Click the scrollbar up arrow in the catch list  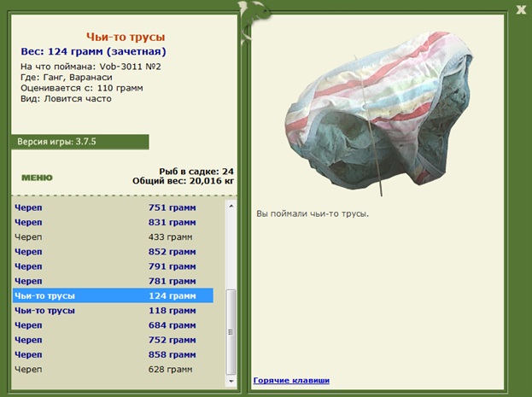(x=231, y=206)
